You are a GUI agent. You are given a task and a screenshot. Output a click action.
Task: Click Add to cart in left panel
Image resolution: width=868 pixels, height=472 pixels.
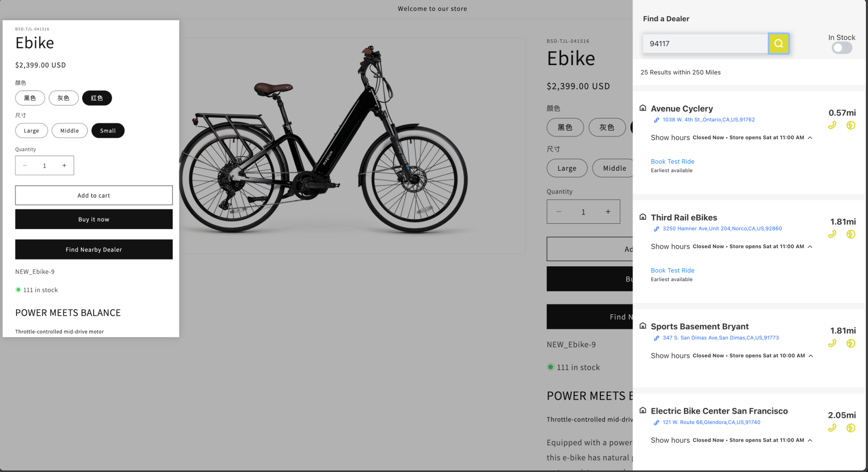coord(94,195)
